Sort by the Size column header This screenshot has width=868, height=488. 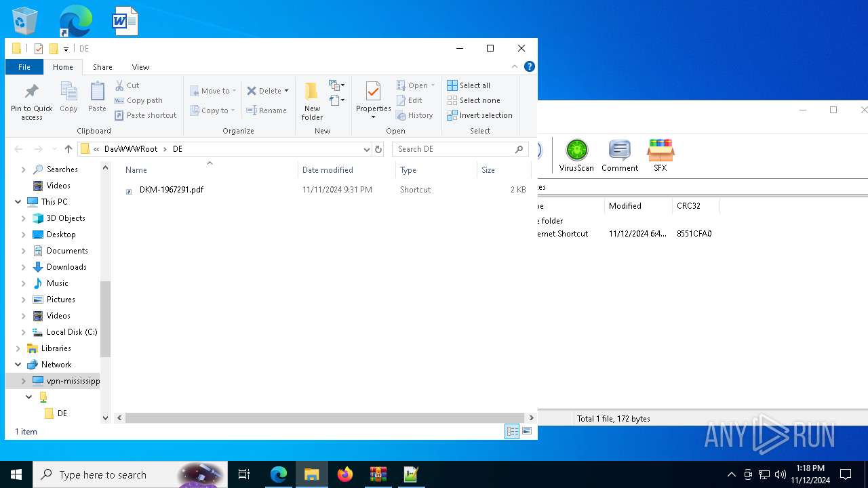click(503, 169)
